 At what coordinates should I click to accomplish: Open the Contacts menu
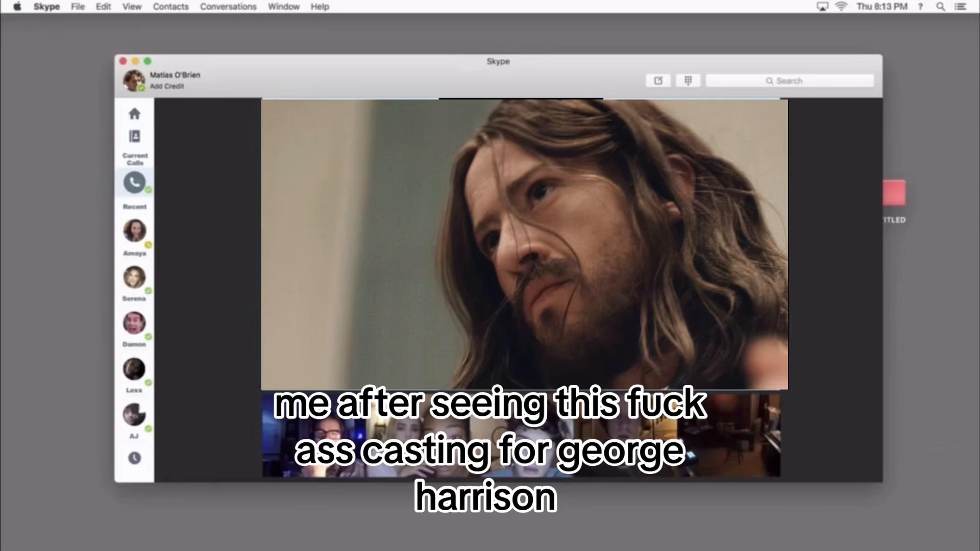tap(170, 7)
